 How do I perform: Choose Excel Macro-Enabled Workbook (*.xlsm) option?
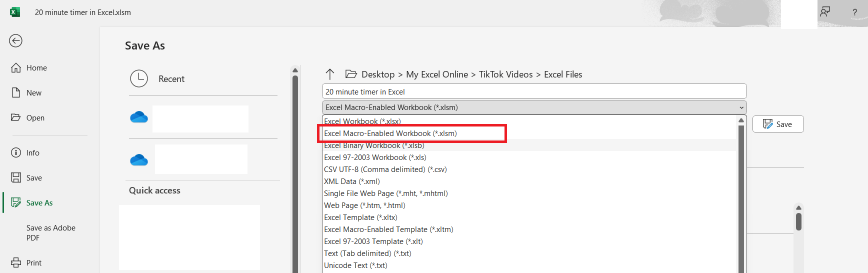(x=529, y=133)
